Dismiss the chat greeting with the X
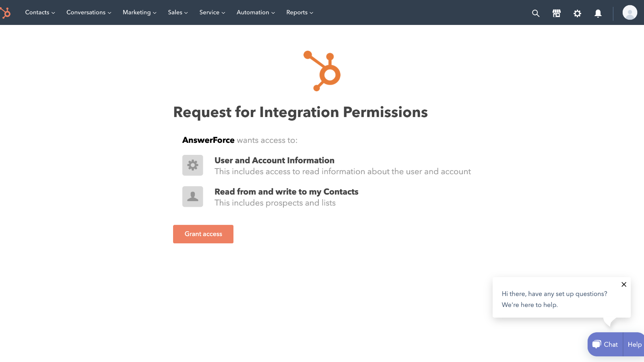The width and height of the screenshot is (644, 362). click(623, 284)
